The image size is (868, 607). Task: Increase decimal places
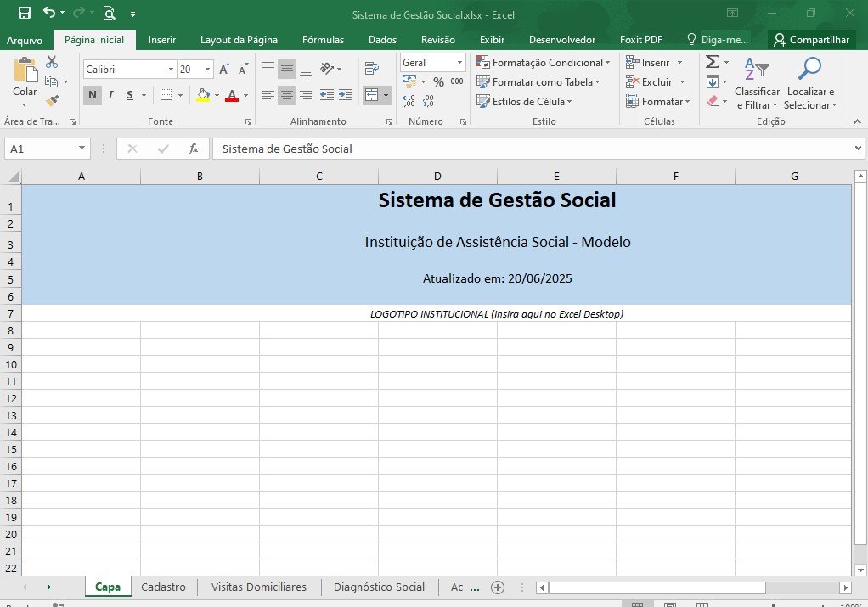(x=409, y=101)
